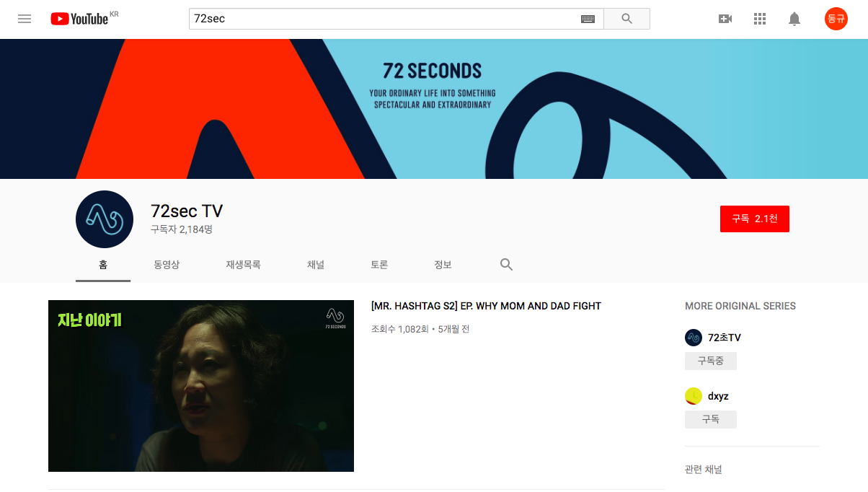Select the 홈 tab
This screenshot has width=868, height=492.
(103, 265)
